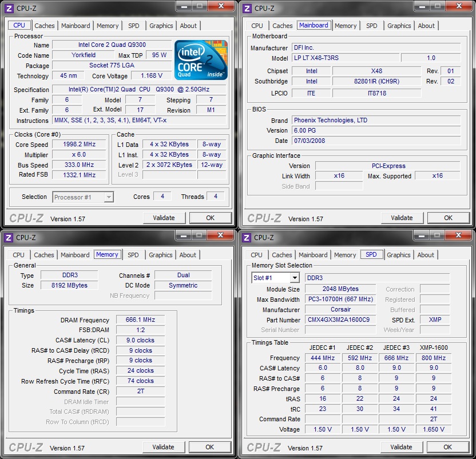
Task: Click the tRFC value '74 clocks'
Action: tap(141, 381)
